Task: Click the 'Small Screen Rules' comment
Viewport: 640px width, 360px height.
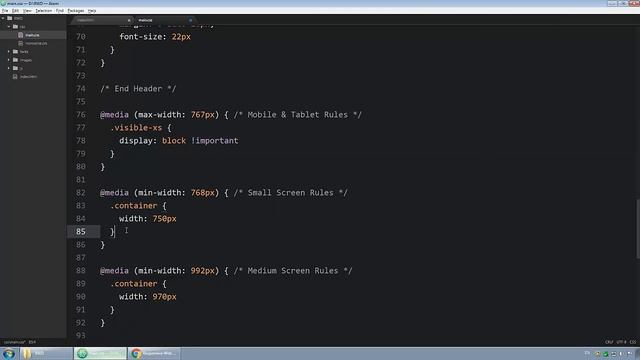Action: pyautogui.click(x=290, y=193)
